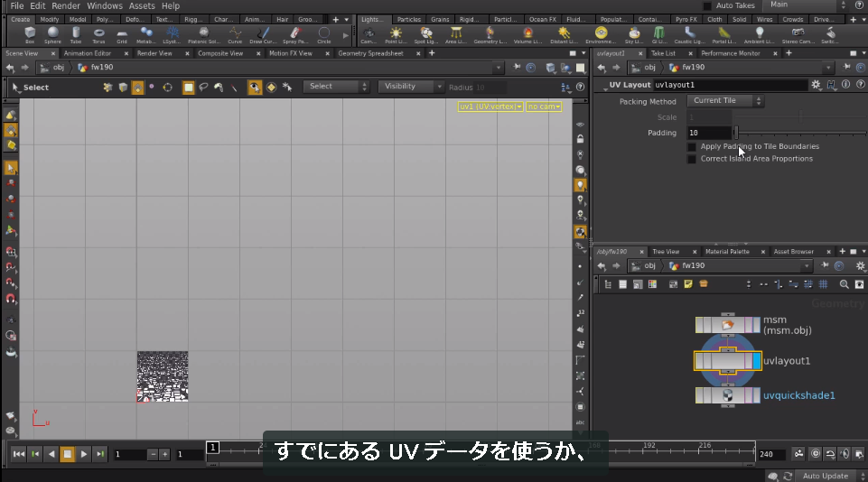Select the Torus shelf tool
Image resolution: width=868 pixels, height=482 pixels.
click(98, 35)
